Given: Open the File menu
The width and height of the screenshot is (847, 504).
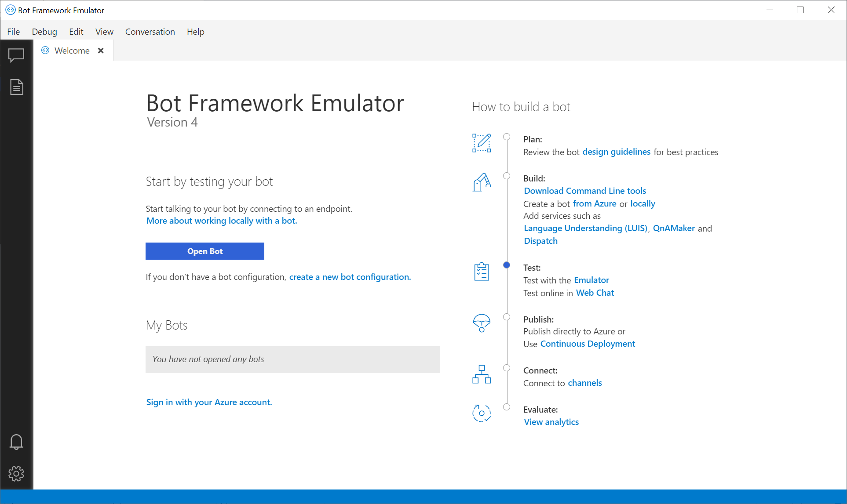Looking at the screenshot, I should pyautogui.click(x=14, y=32).
